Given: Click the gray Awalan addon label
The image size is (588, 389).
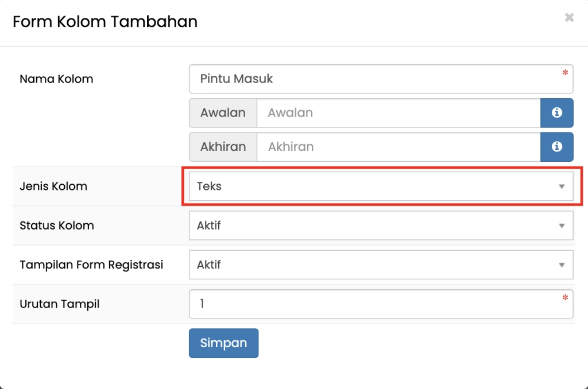Looking at the screenshot, I should click(x=223, y=112).
